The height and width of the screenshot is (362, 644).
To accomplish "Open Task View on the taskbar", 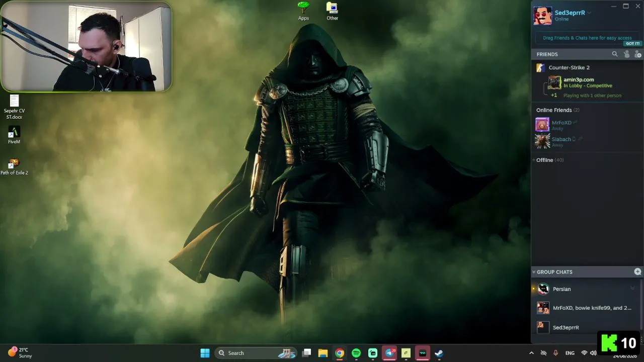I will coord(306,353).
